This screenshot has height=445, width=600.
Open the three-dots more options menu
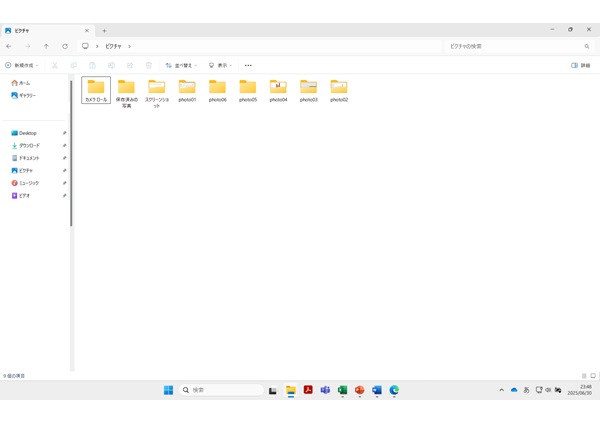pyautogui.click(x=248, y=65)
